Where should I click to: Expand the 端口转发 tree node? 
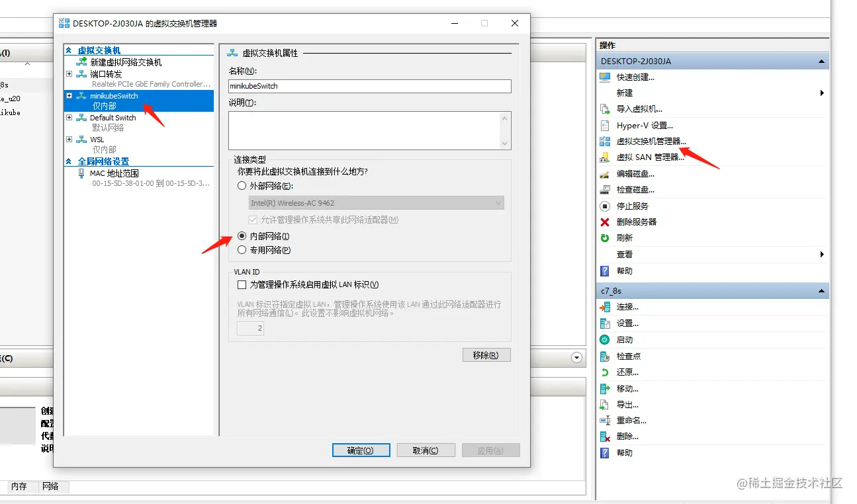pos(69,74)
